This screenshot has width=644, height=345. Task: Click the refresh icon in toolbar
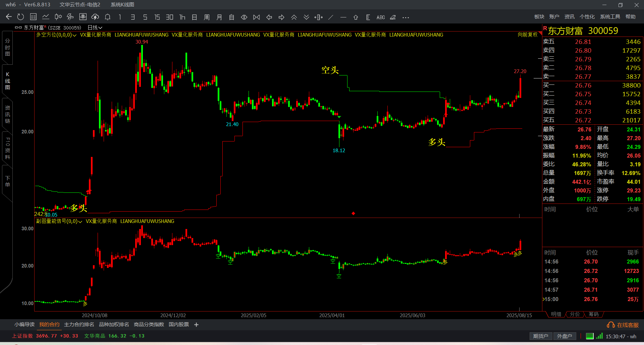(20, 17)
